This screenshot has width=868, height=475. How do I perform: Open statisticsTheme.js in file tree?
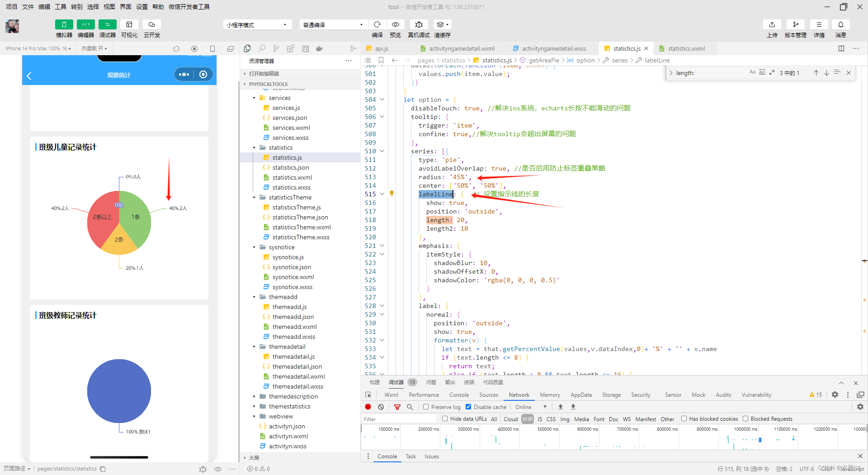[297, 207]
